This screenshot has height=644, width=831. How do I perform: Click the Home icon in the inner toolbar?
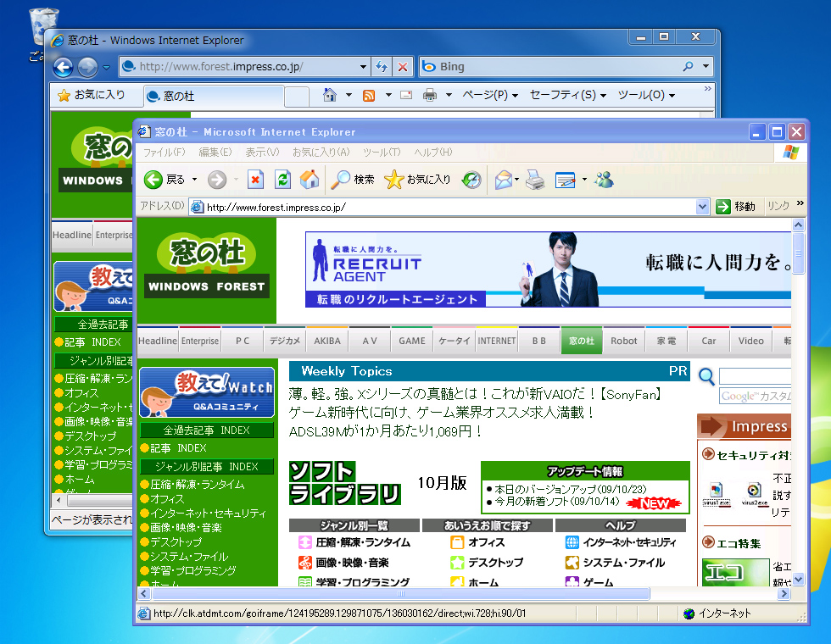[310, 179]
